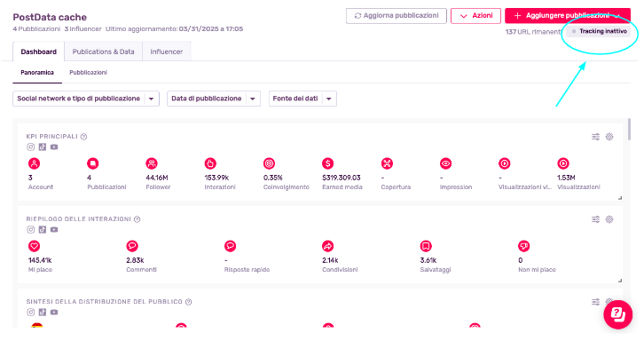Select the Pubblicazioni sub-tab
This screenshot has height=341, width=644.
click(88, 73)
